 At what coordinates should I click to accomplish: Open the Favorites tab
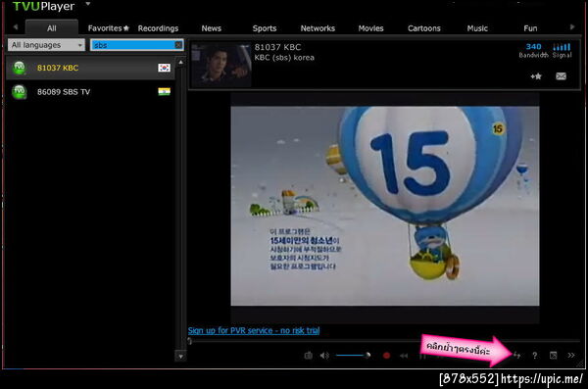click(x=109, y=28)
